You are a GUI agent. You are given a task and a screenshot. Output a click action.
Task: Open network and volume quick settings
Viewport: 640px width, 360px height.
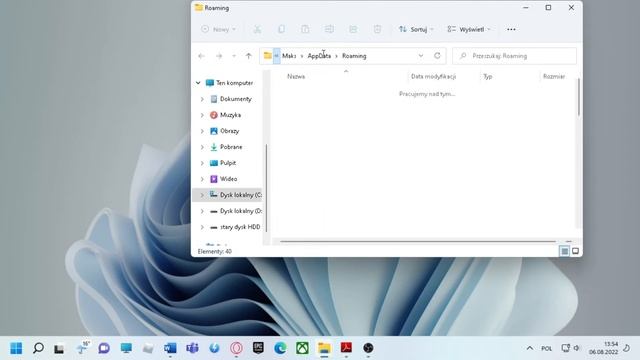click(571, 348)
